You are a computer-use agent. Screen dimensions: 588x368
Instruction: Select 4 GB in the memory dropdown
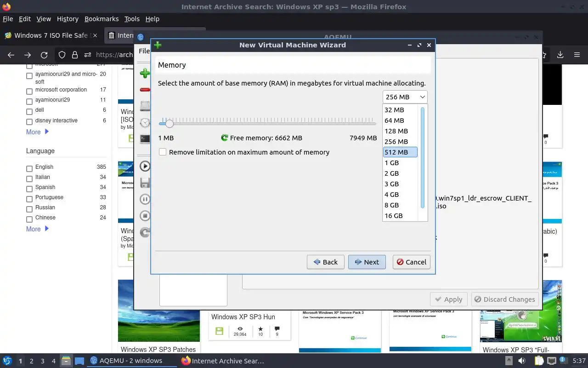[400, 194]
